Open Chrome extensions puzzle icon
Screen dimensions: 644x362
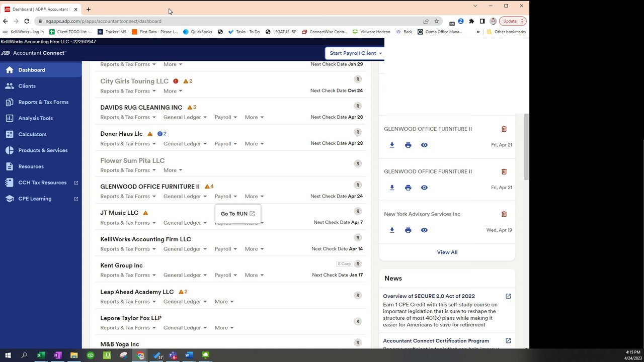[471, 21]
